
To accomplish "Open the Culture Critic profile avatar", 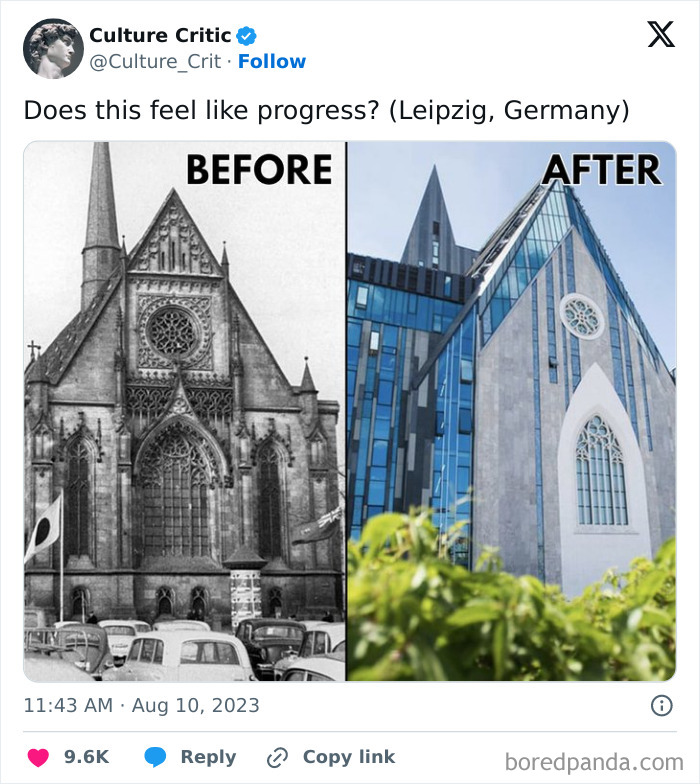I will pos(53,48).
